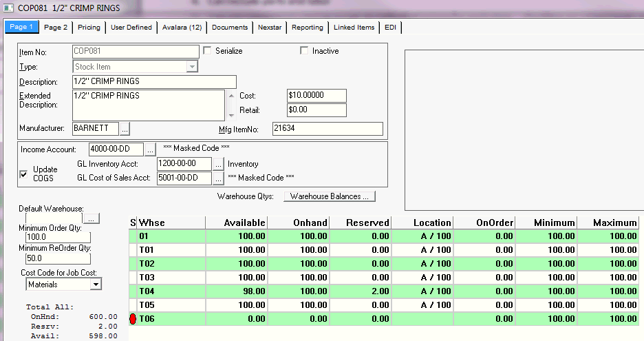Check the Inactive checkbox
This screenshot has height=341, width=644.
point(304,51)
